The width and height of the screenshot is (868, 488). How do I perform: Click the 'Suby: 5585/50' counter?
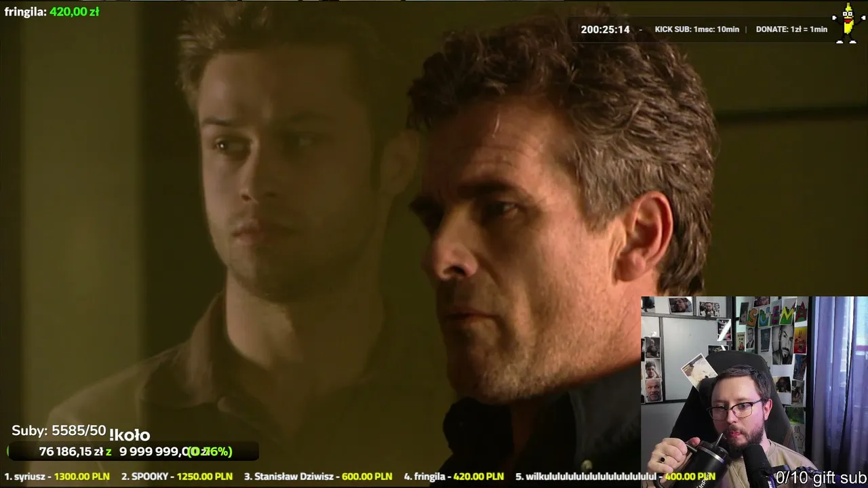click(x=59, y=430)
